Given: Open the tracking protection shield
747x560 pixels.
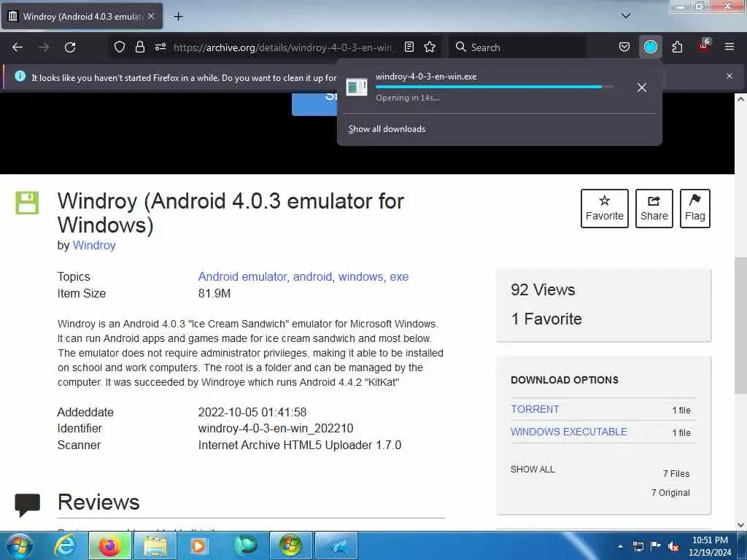Looking at the screenshot, I should 120,47.
